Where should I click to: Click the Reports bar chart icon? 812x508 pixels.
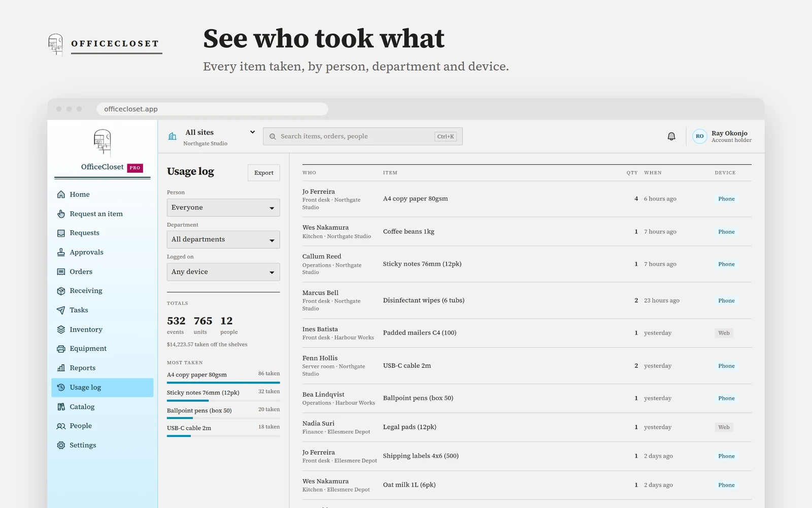(x=61, y=368)
